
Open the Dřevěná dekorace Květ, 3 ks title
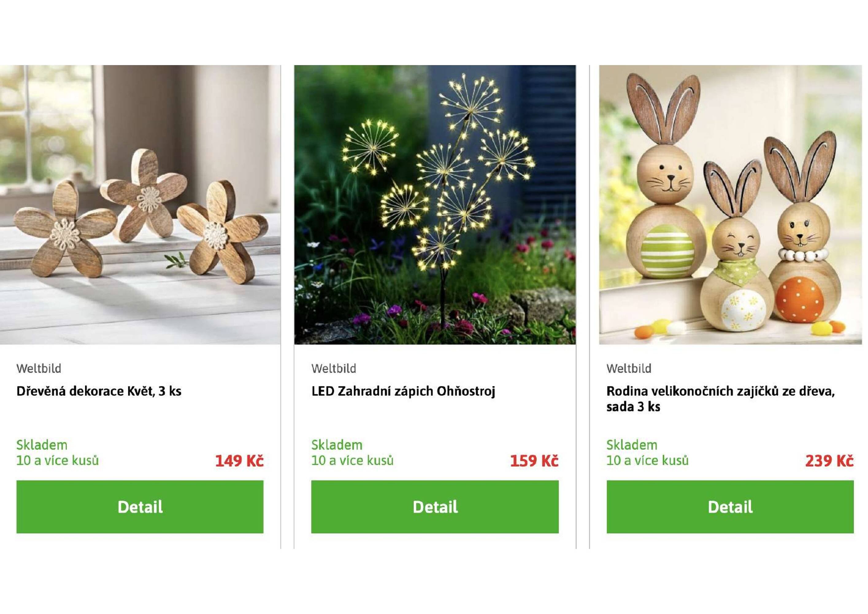tap(99, 391)
